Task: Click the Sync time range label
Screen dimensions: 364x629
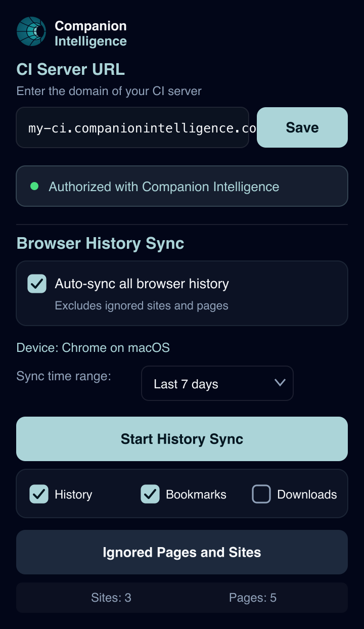Action: (64, 376)
